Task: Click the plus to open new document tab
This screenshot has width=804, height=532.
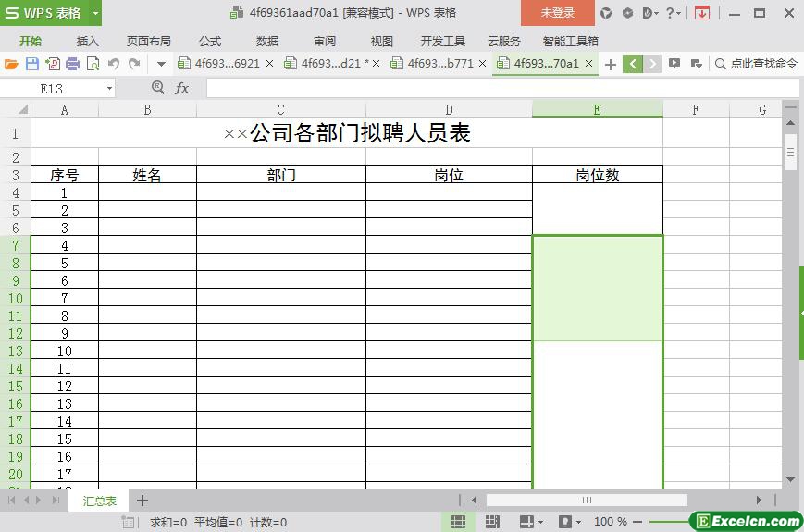Action: (611, 64)
